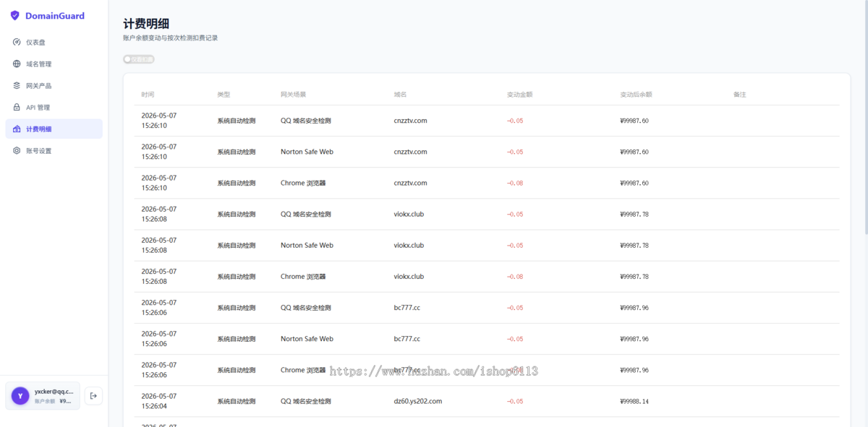The width and height of the screenshot is (868, 427).
Task: Click the 网关场景 column header
Action: coord(294,95)
